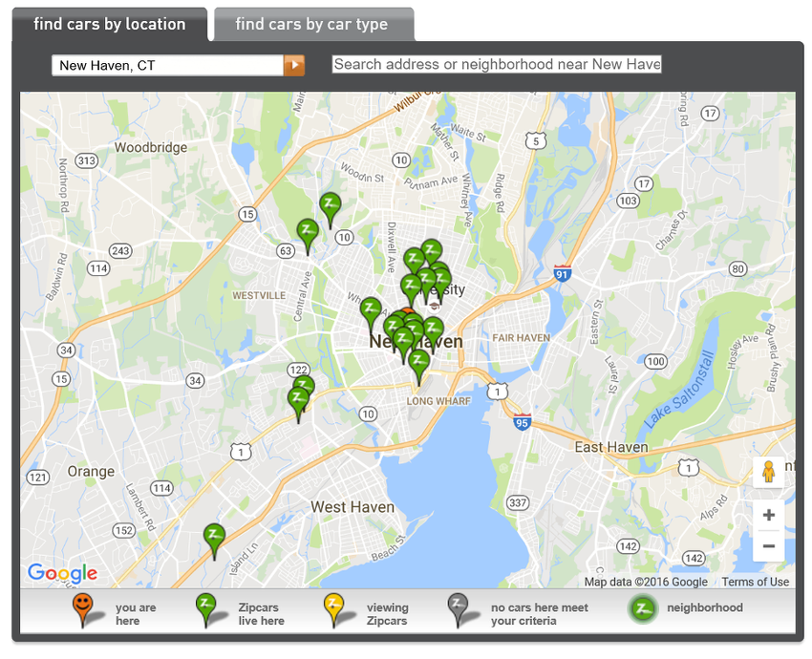This screenshot has height=659, width=812.
Task: Select the orange 'you are here' pin on map
Action: click(x=408, y=311)
